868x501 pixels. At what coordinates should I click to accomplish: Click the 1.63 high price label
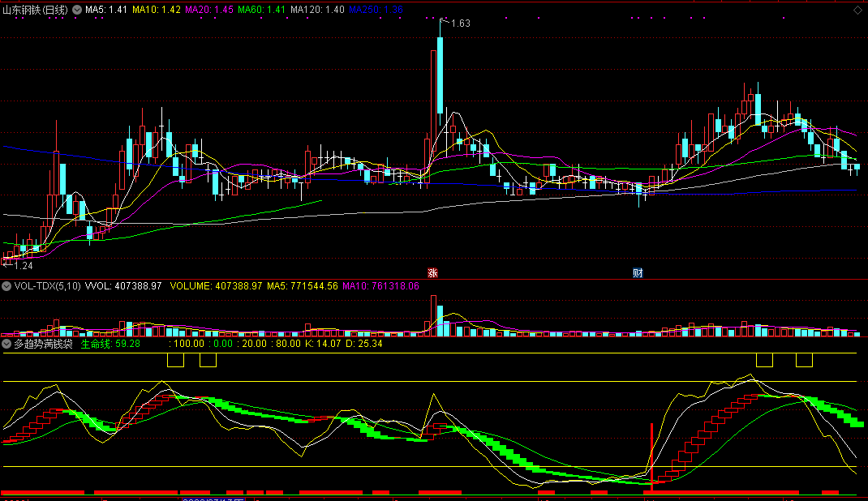[x=461, y=24]
